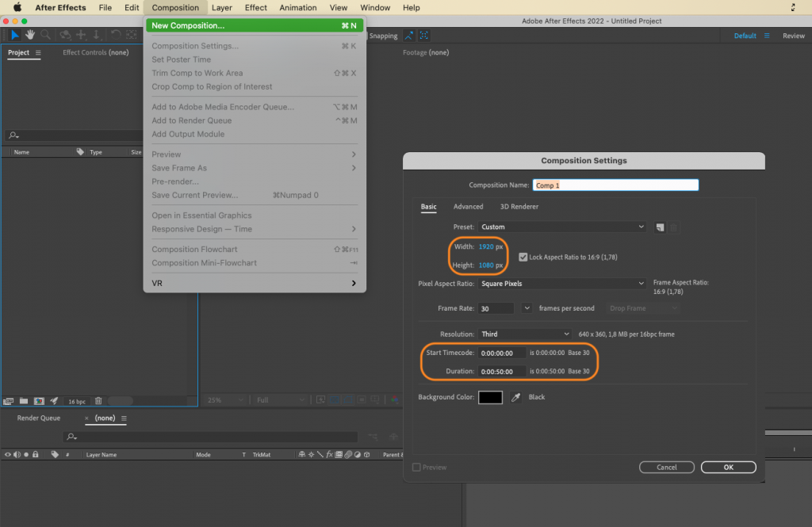The width and height of the screenshot is (812, 527).
Task: Select the Zoom magnifier tool
Action: 45,35
